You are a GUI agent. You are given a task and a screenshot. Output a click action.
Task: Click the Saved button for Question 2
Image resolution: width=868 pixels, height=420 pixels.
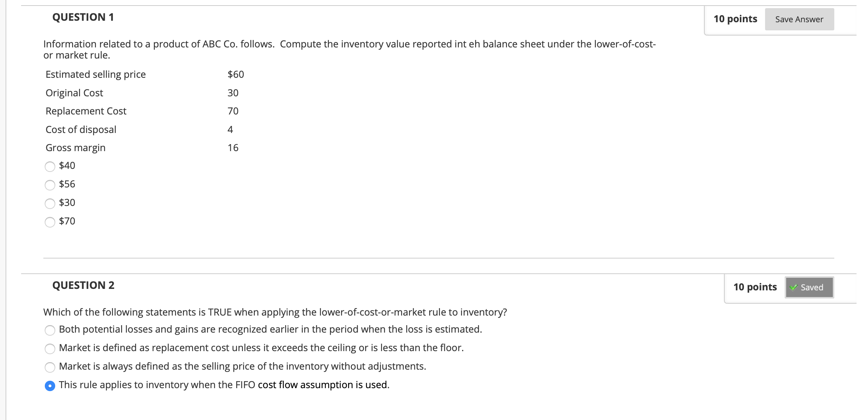(x=809, y=287)
